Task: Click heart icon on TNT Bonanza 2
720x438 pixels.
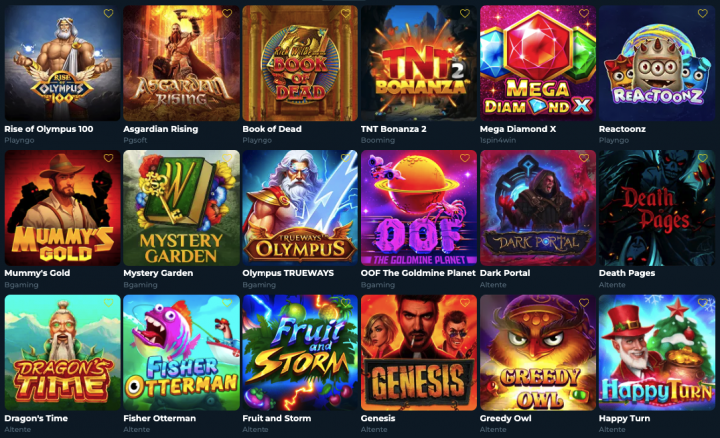Action: (465, 14)
